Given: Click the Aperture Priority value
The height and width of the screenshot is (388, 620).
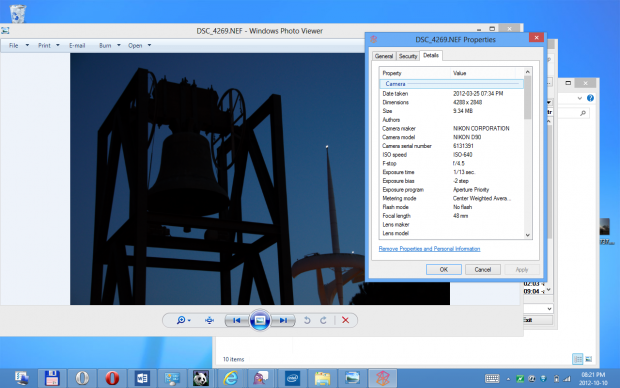Looking at the screenshot, I should click(x=471, y=189).
